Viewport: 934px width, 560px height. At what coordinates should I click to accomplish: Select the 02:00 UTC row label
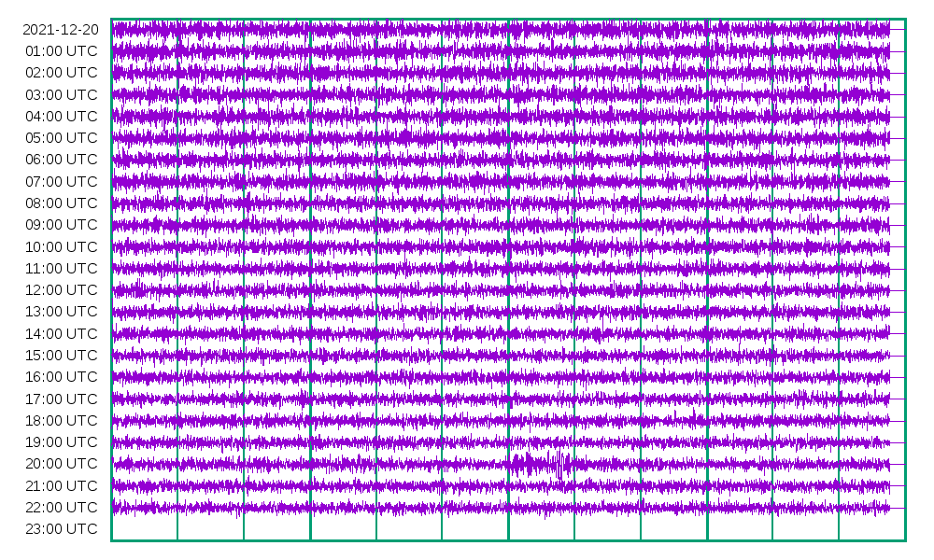62,73
